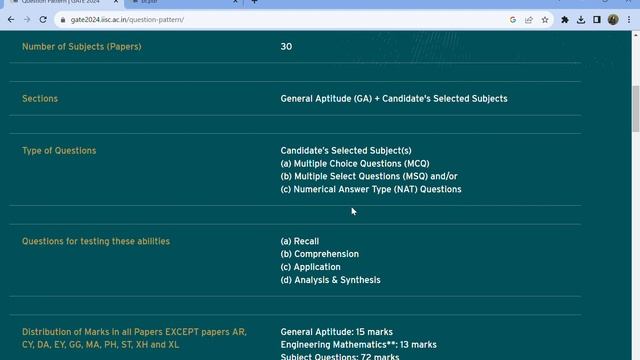
Task: Open the Chrome profile avatar
Action: click(x=613, y=20)
